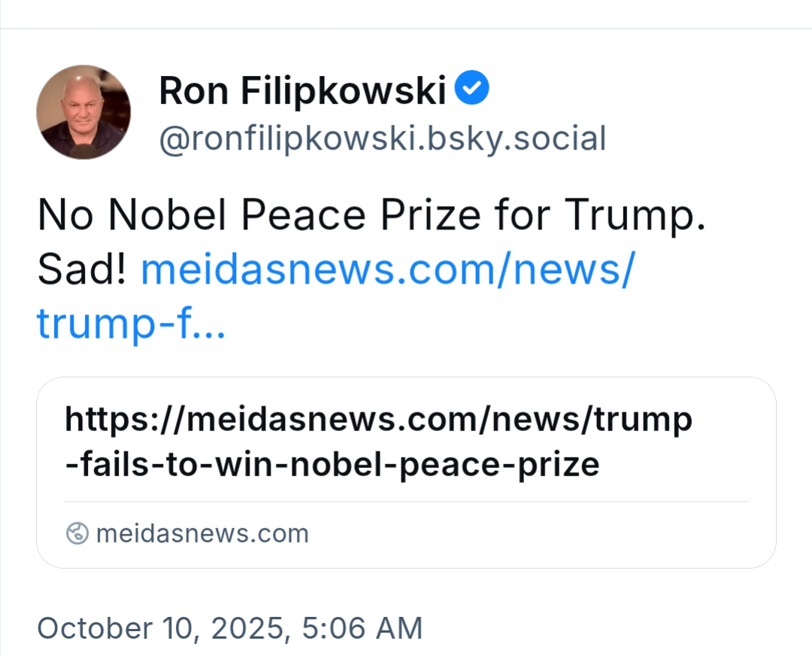Click the display name Ron Filipkowski
The image size is (812, 656).
pos(302,91)
